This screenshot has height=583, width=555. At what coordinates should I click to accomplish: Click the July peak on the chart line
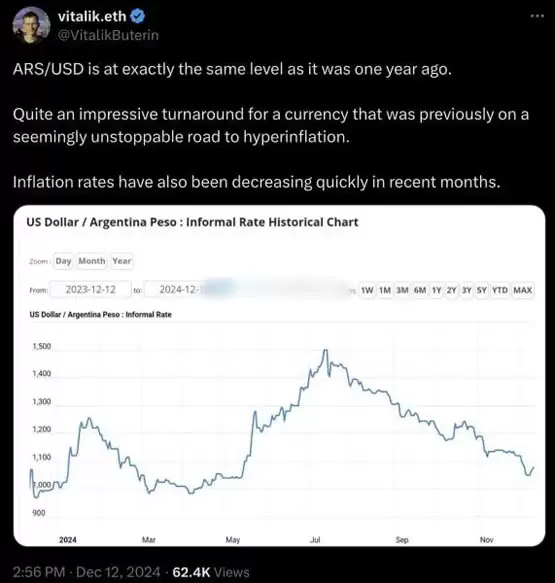326,350
